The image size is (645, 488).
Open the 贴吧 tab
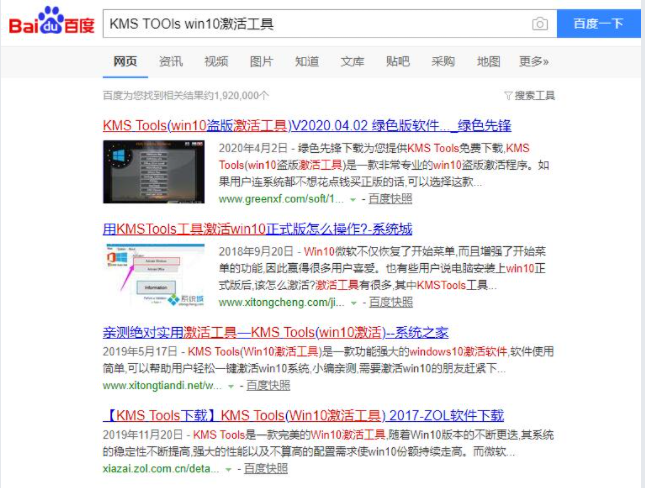[x=397, y=62]
